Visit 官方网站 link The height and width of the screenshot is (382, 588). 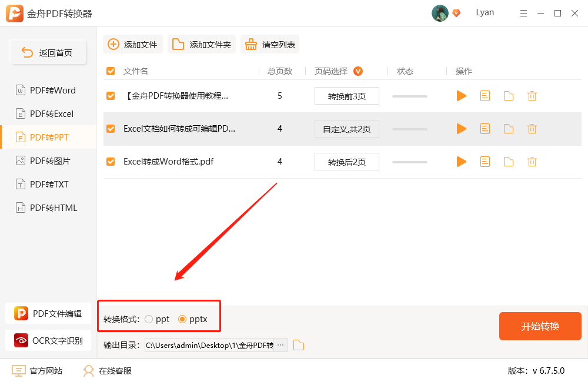pos(37,371)
